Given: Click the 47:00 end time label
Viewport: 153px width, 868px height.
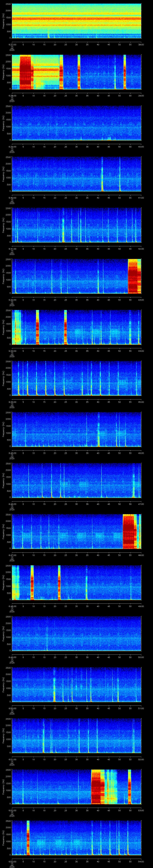Looking at the screenshot, I should coord(141,504).
